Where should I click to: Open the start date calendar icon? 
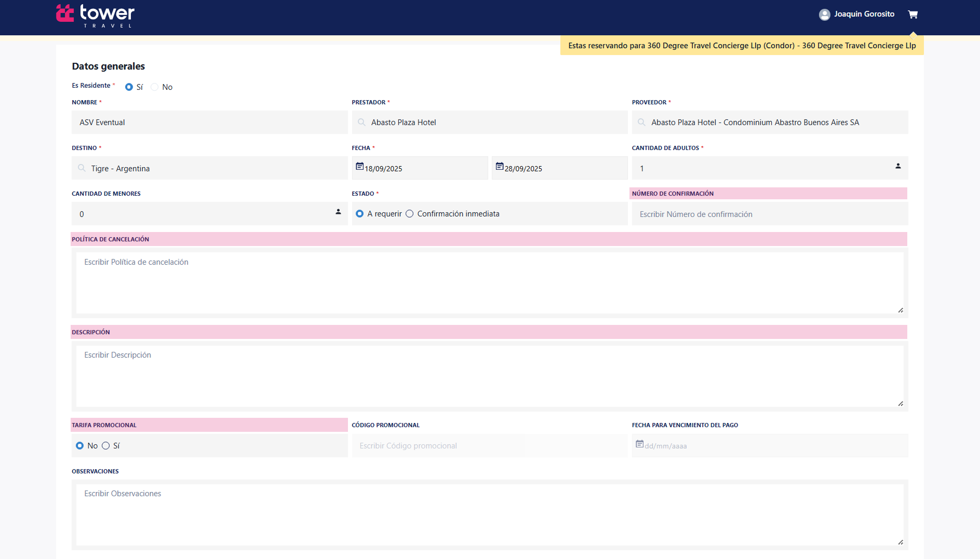359,167
